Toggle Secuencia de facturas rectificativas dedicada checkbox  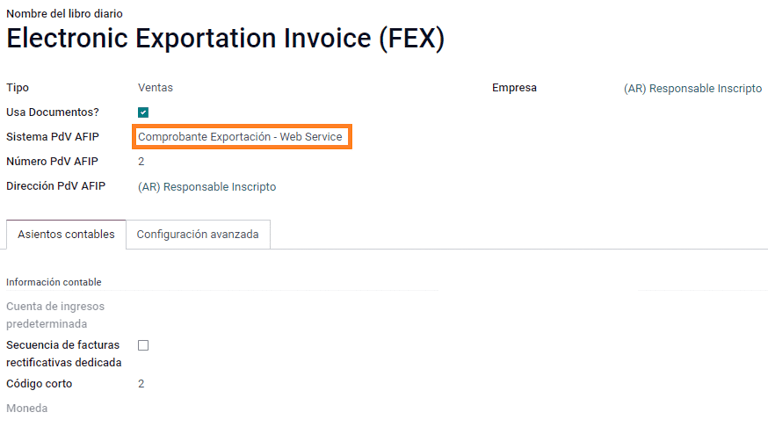click(x=143, y=345)
